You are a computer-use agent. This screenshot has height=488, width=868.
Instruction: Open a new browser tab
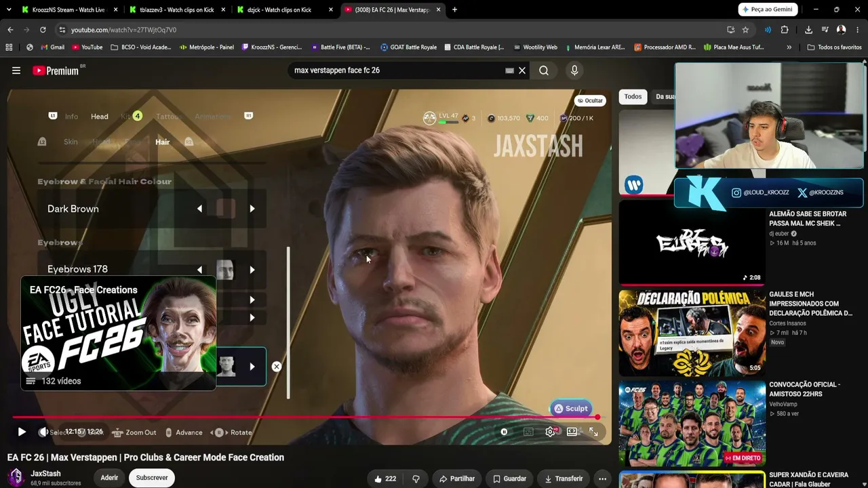454,9
